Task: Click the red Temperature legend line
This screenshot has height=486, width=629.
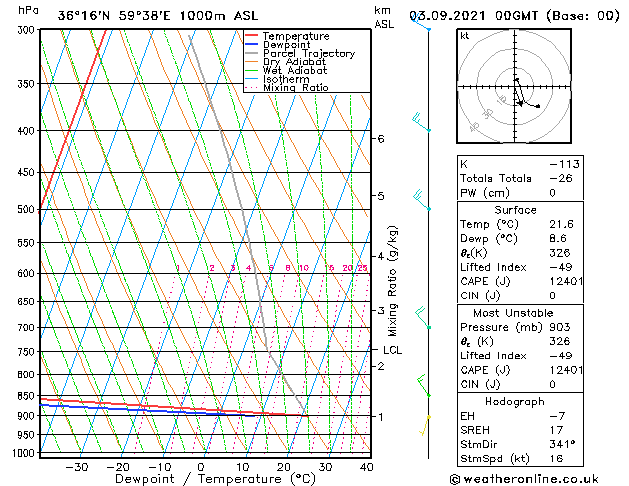Action: (251, 36)
